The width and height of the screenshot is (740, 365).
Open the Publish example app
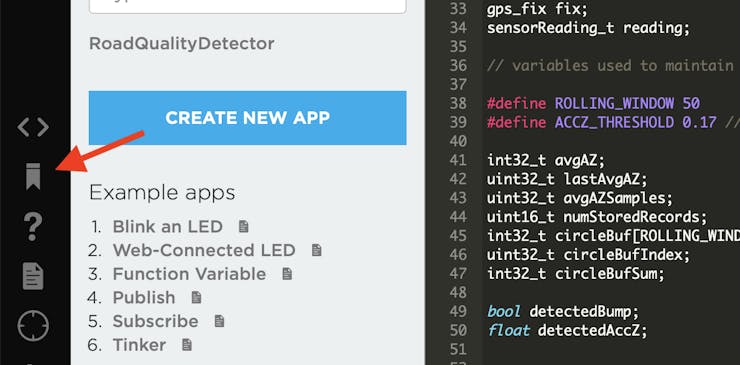click(x=144, y=297)
